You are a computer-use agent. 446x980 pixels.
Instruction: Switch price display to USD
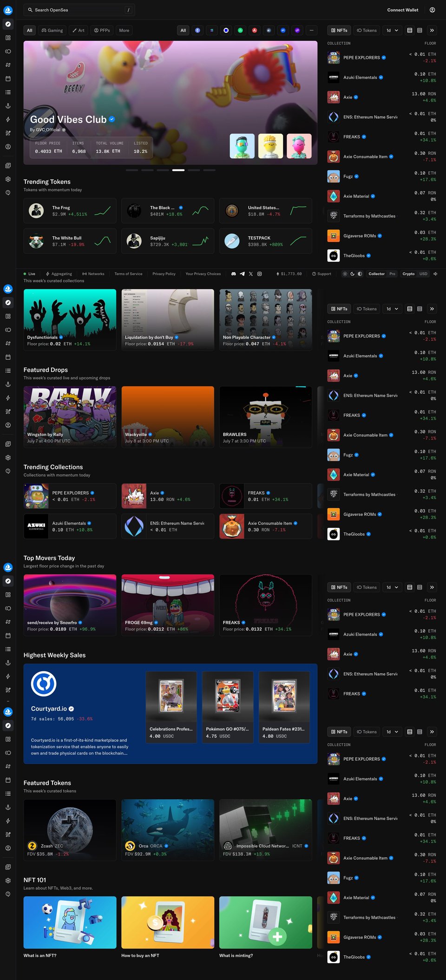(x=423, y=274)
